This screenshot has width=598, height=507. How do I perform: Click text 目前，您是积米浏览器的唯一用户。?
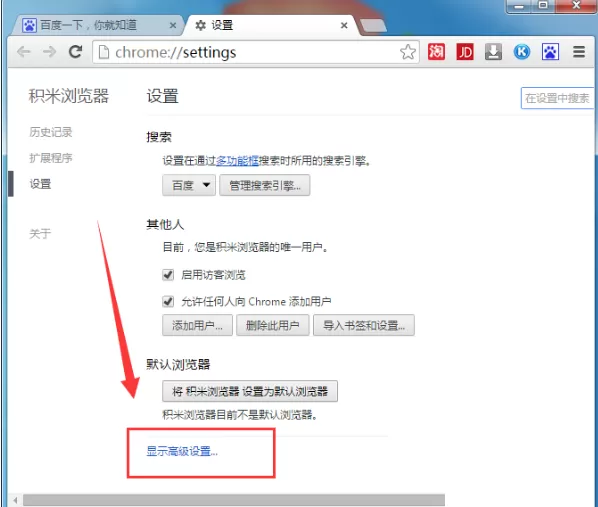coord(245,247)
